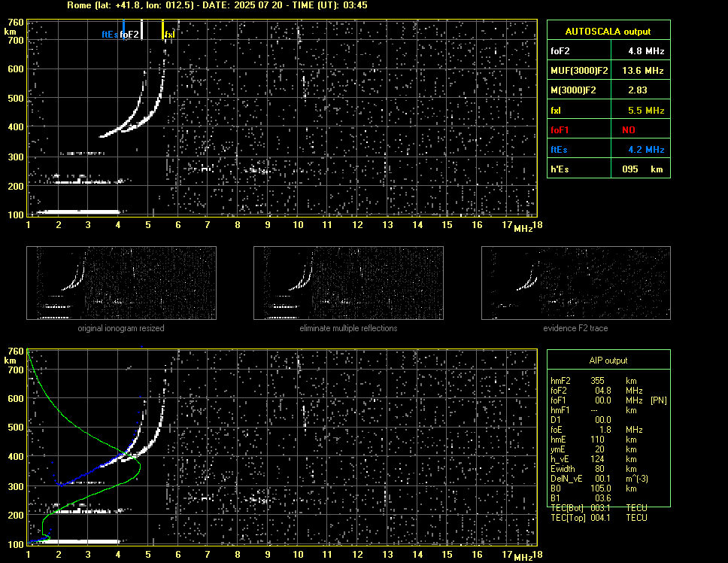Click the D1 00.0 row
The height and width of the screenshot is (563, 728).
(x=581, y=420)
